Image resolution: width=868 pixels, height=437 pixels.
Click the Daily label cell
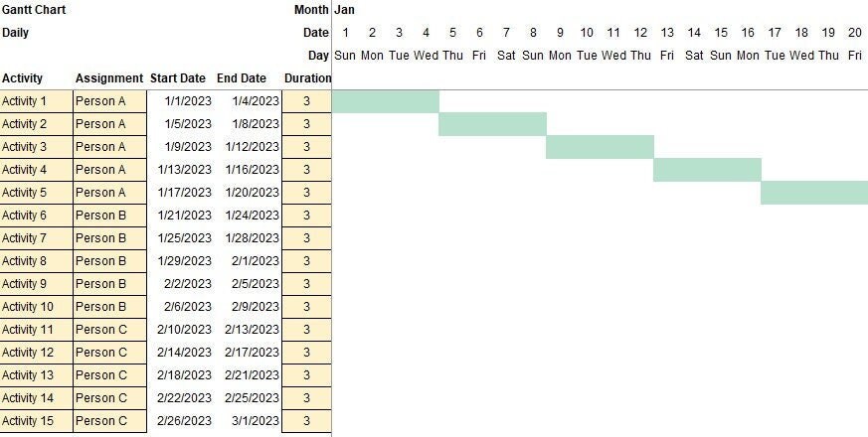click(x=16, y=33)
